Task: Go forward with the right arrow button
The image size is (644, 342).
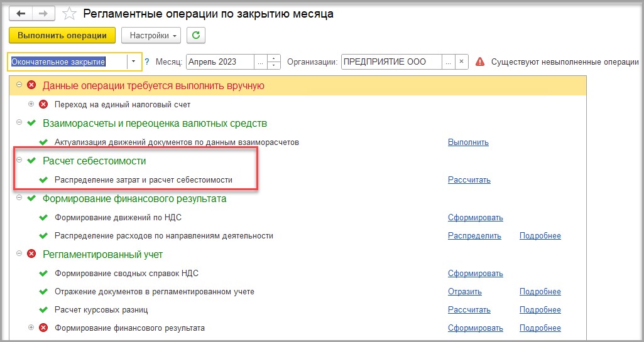Action: [x=43, y=14]
